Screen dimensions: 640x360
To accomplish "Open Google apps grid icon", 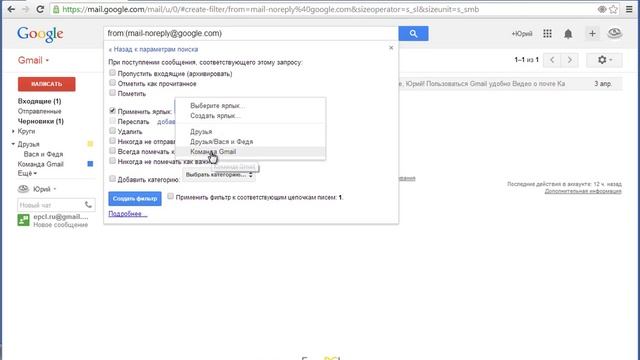I will coord(547,33).
